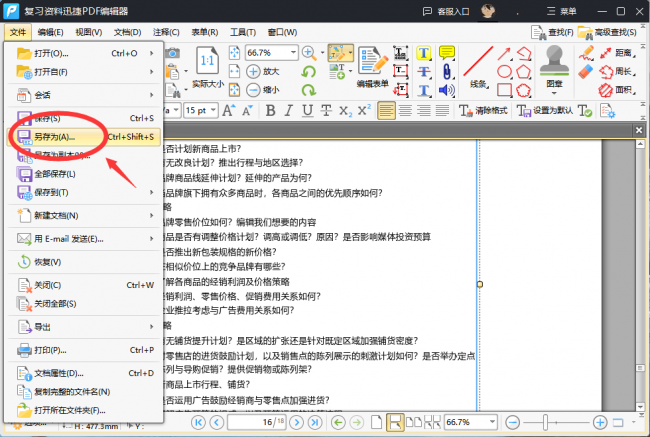650x437 pixels.
Task: Toggle strikethrough text formatting
Action: pos(326,111)
